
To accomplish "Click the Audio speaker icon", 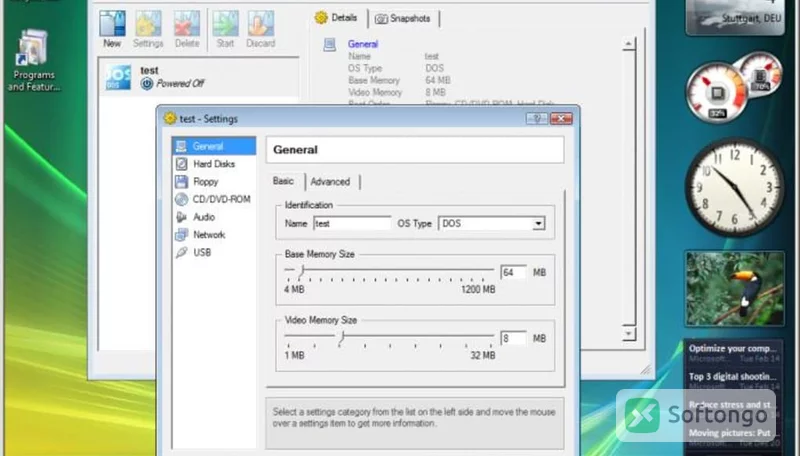I will [x=182, y=217].
